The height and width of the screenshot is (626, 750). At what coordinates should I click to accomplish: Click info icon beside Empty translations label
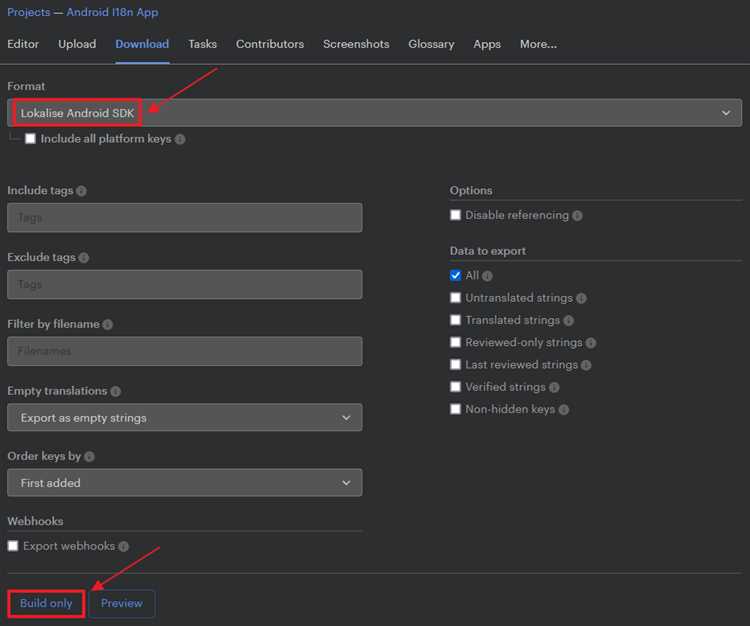coord(115,391)
